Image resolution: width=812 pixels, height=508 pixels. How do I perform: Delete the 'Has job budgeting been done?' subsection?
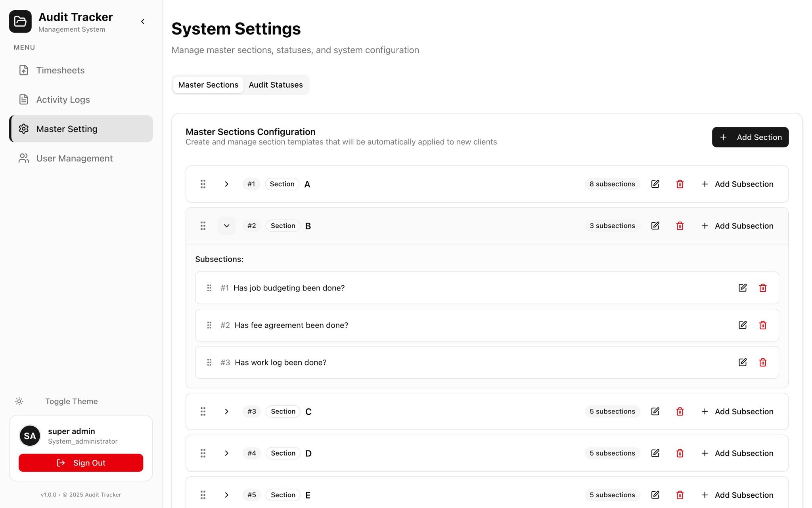762,288
